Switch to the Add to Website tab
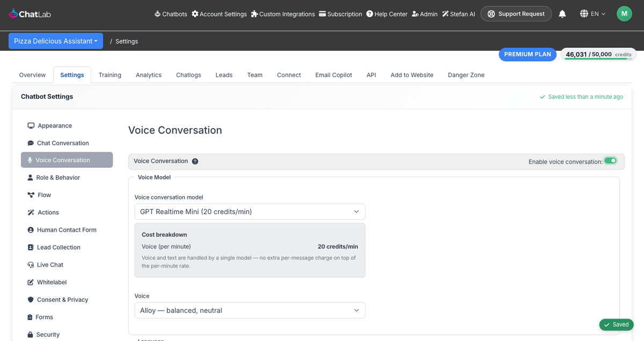The height and width of the screenshot is (341, 644). click(412, 75)
